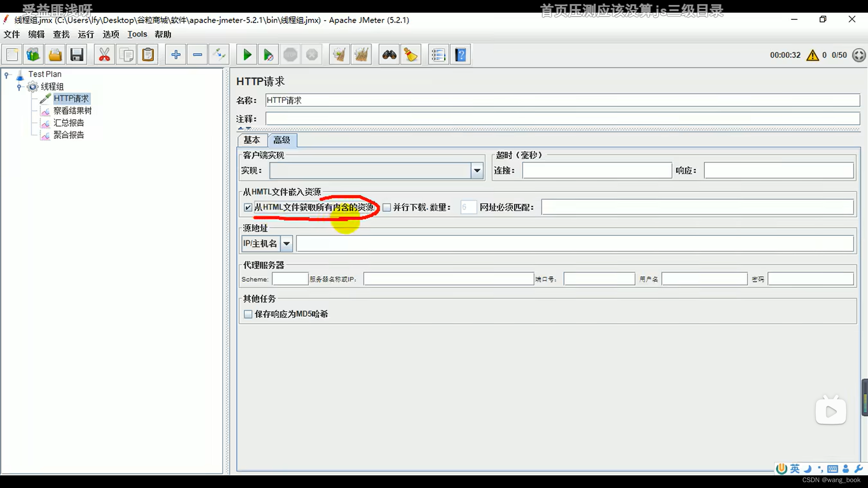Viewport: 868px width, 488px height.
Task: Click the 注释 comment input field
Action: [x=562, y=119]
